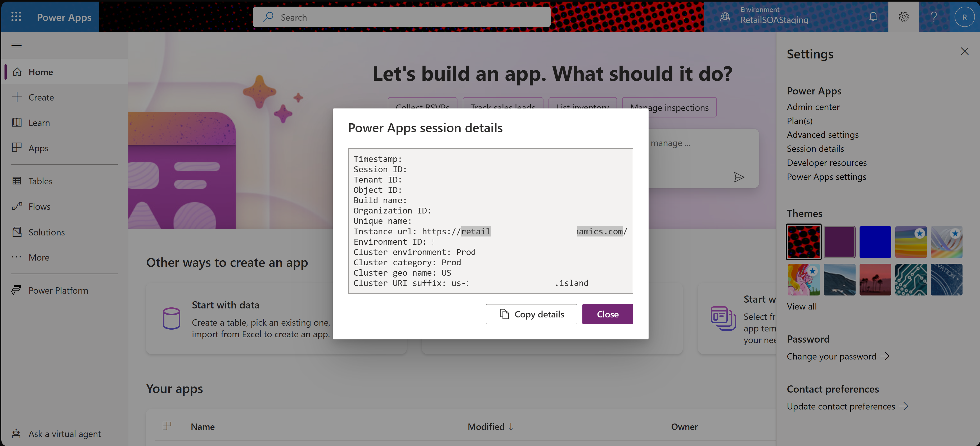Select the red polka-dot theme swatch

(x=804, y=242)
